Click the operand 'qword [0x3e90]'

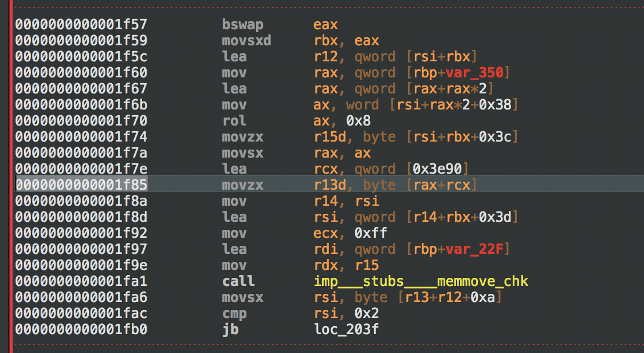(411, 169)
